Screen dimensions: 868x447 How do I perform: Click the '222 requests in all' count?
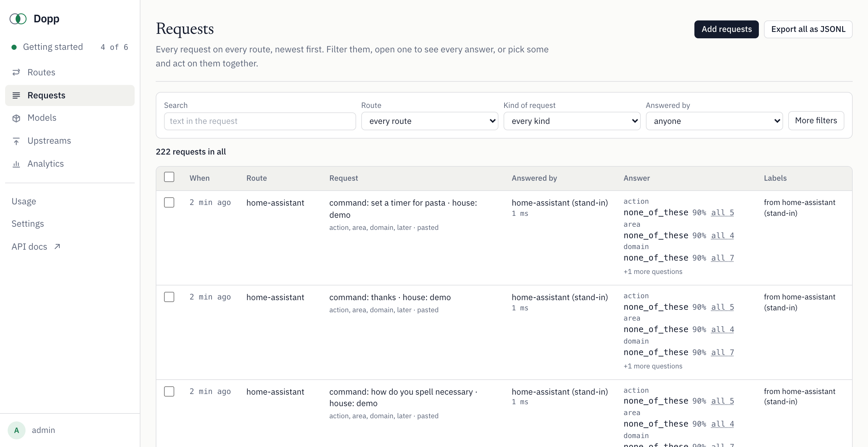pyautogui.click(x=191, y=152)
